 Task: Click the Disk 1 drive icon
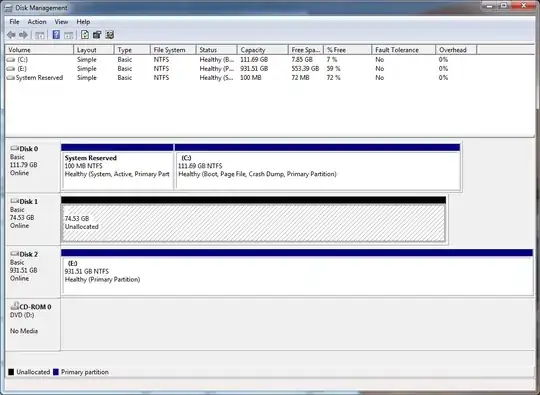pyautogui.click(x=14, y=201)
